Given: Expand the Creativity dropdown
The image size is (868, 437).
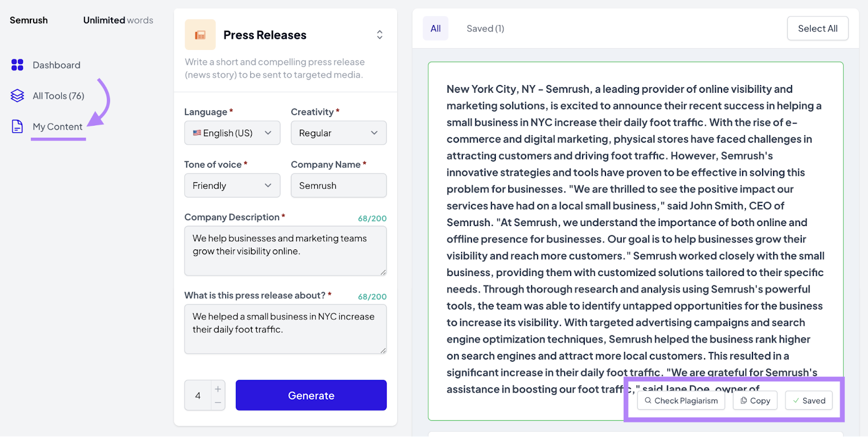Looking at the screenshot, I should click(339, 133).
